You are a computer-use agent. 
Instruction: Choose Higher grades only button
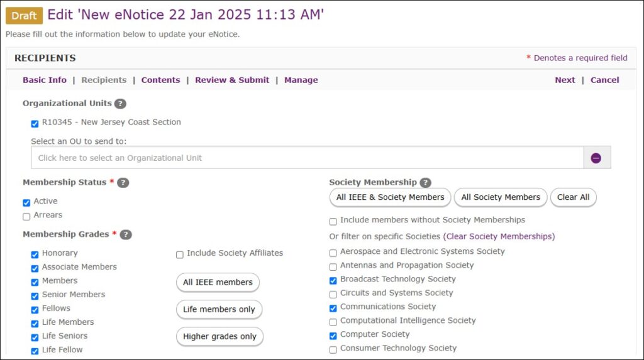219,337
